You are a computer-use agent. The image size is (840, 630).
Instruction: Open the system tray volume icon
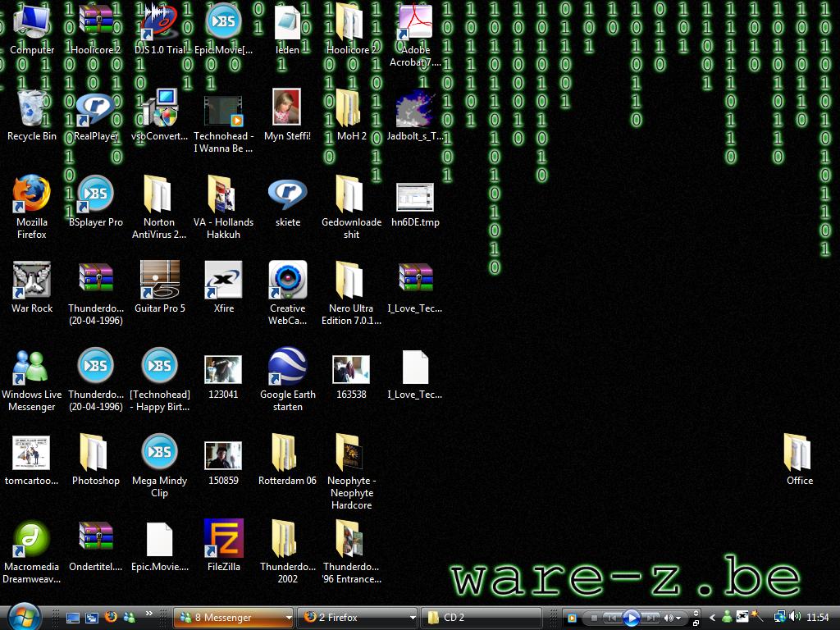794,617
